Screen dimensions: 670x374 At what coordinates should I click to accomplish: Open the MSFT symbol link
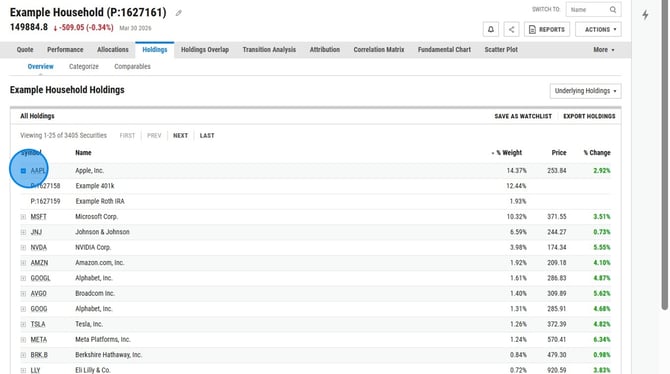tap(38, 217)
